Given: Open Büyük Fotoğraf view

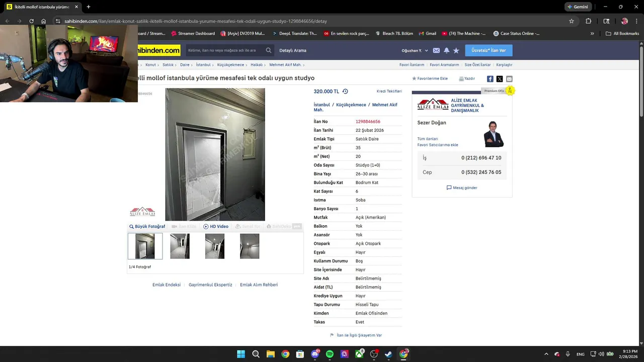Looking at the screenshot, I should click(147, 227).
